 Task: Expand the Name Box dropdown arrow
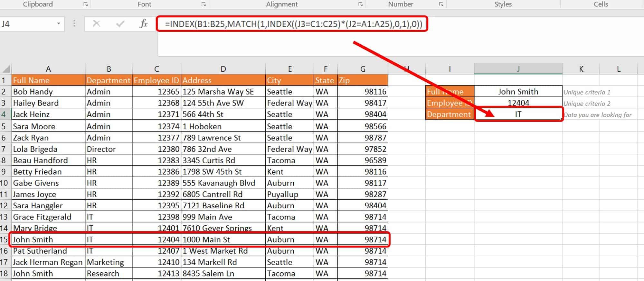58,24
